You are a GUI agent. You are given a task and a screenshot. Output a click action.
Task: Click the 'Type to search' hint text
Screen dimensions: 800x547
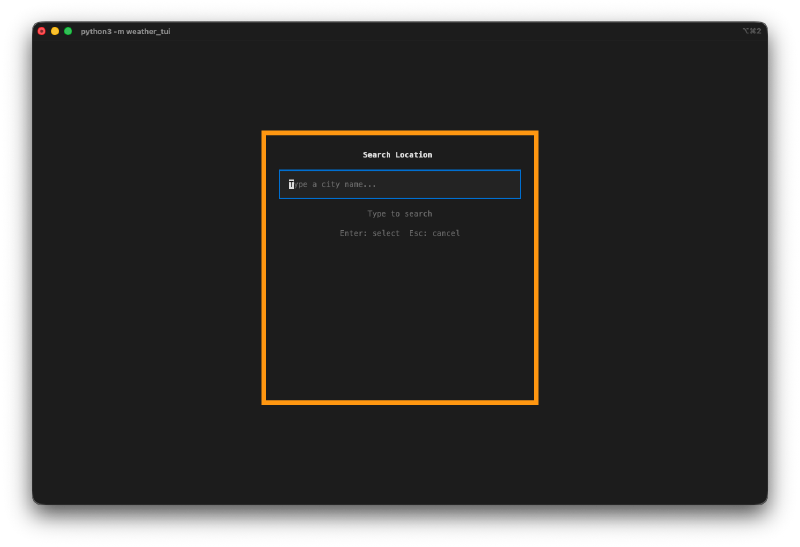[400, 214]
